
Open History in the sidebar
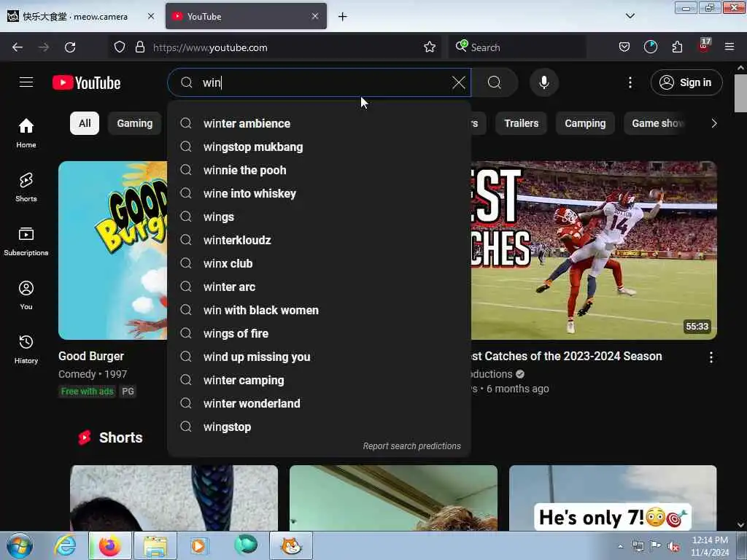[26, 349]
